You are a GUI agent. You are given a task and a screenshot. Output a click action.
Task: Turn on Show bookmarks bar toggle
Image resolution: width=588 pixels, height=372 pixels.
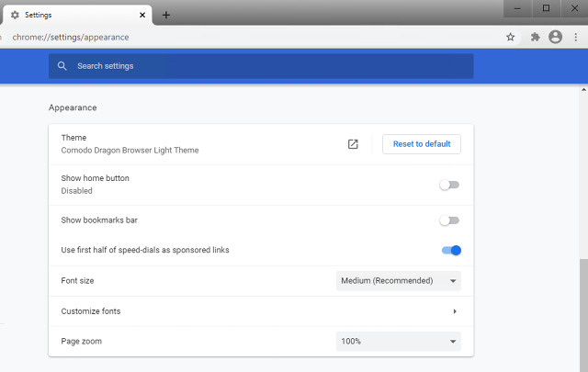[x=449, y=220]
